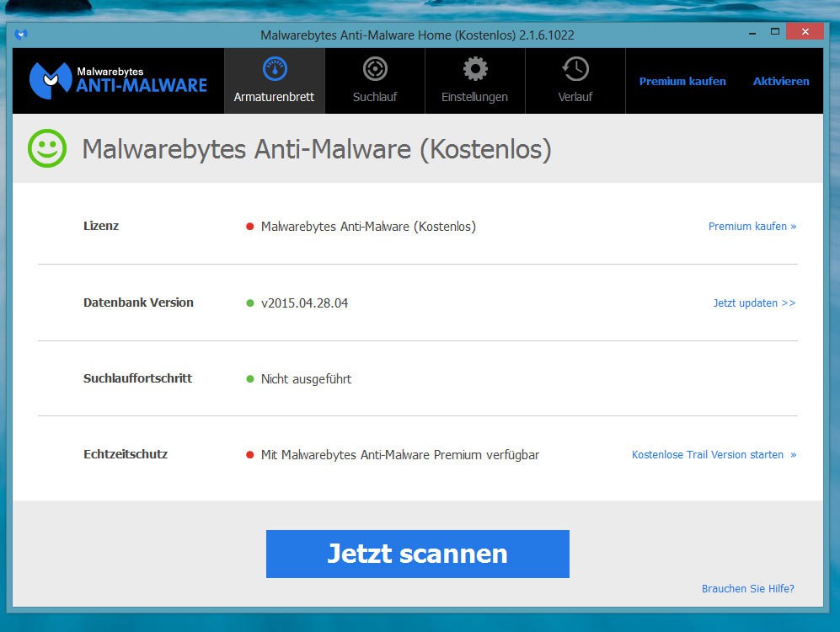Viewport: 840px width, 632px height.
Task: Click the small Malwarebytes title bar icon
Action: coord(21,35)
